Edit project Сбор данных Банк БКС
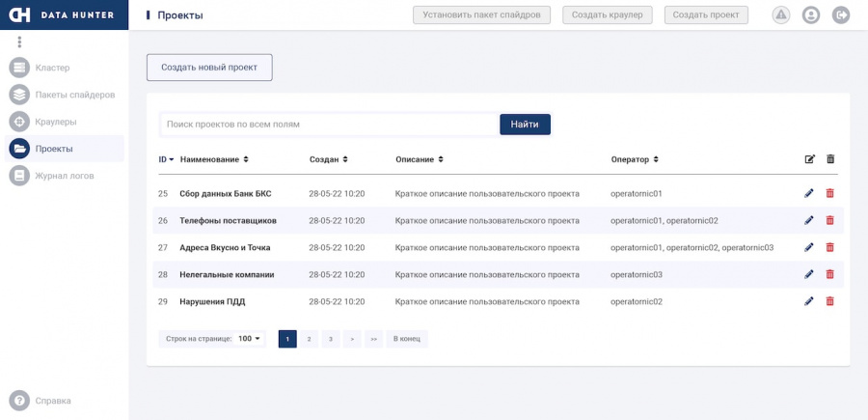868x420 pixels. (x=809, y=193)
